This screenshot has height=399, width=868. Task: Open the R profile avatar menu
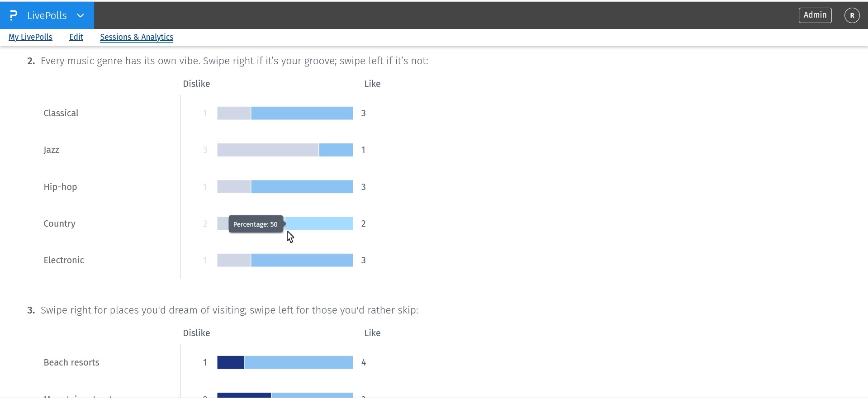point(852,15)
